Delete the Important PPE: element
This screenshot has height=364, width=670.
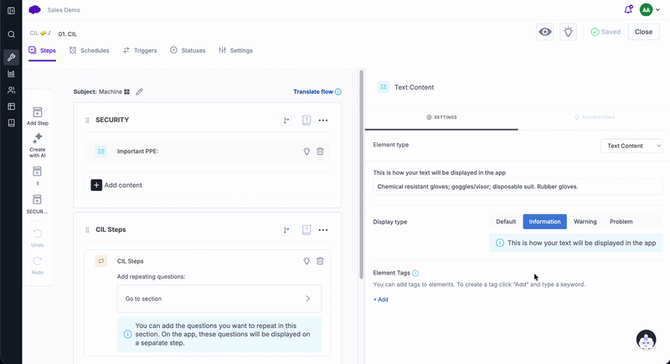320,151
